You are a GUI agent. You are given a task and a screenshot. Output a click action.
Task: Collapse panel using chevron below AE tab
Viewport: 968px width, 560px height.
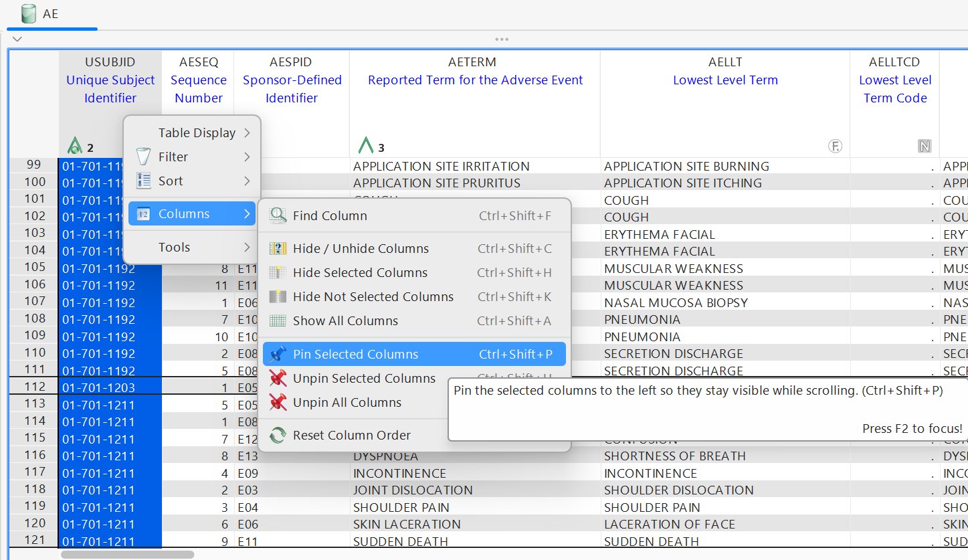point(17,39)
